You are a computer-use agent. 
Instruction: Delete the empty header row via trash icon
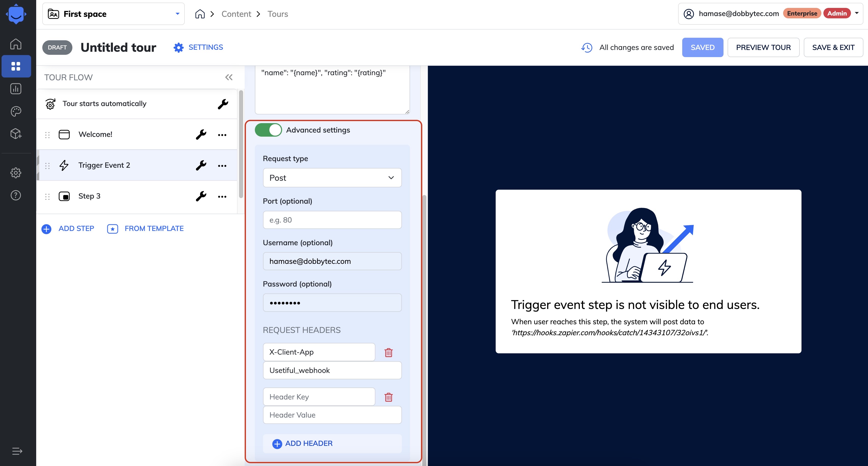(x=388, y=397)
